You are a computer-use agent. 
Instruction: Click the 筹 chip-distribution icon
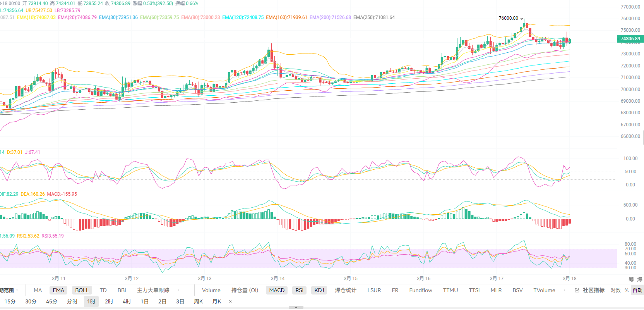coord(631,279)
